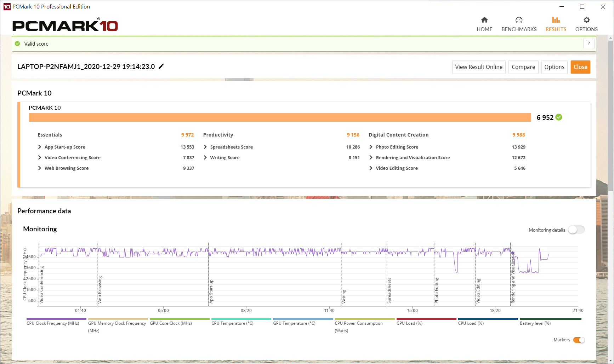Screen dimensions: 614x364
Task: Click the Web Browsing chart marker
Action: tap(100, 290)
